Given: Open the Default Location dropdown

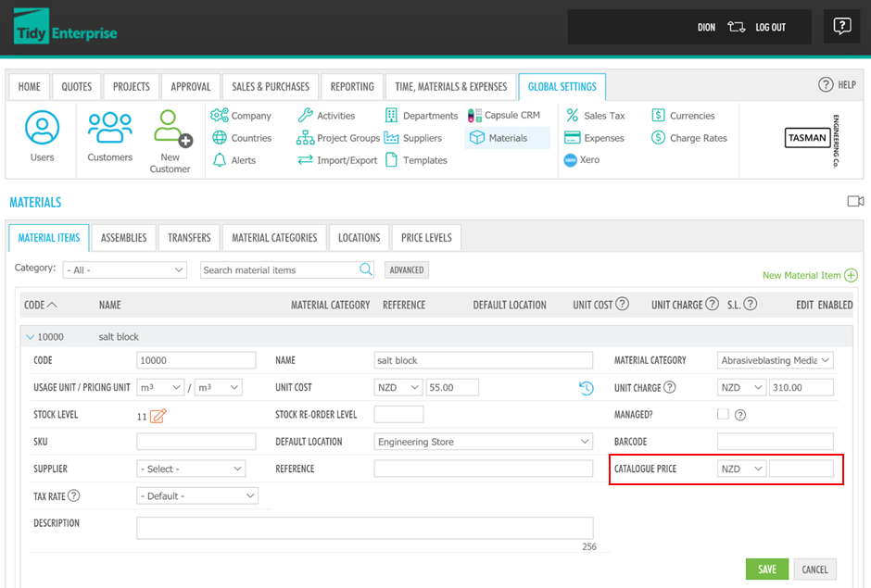Looking at the screenshot, I should [484, 442].
